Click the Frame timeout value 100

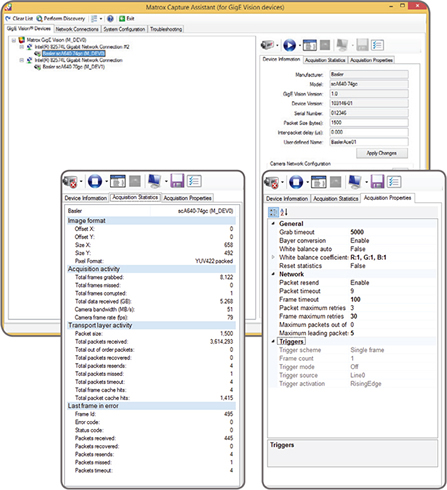355,299
